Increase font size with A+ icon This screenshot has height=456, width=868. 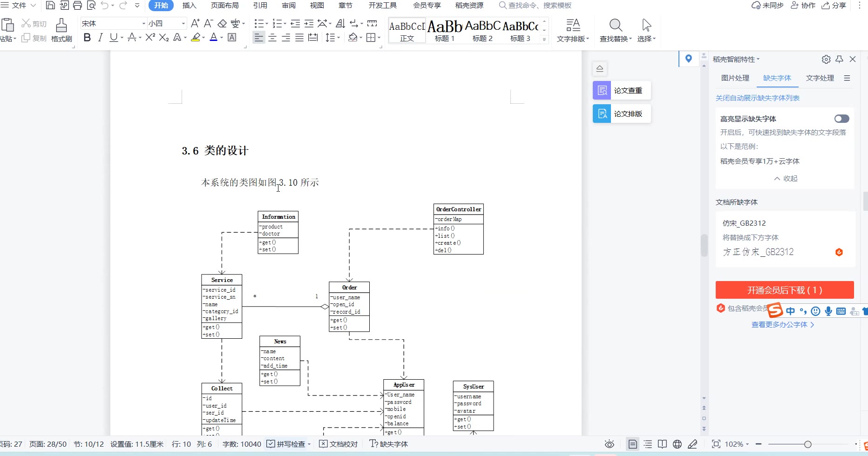pos(195,23)
